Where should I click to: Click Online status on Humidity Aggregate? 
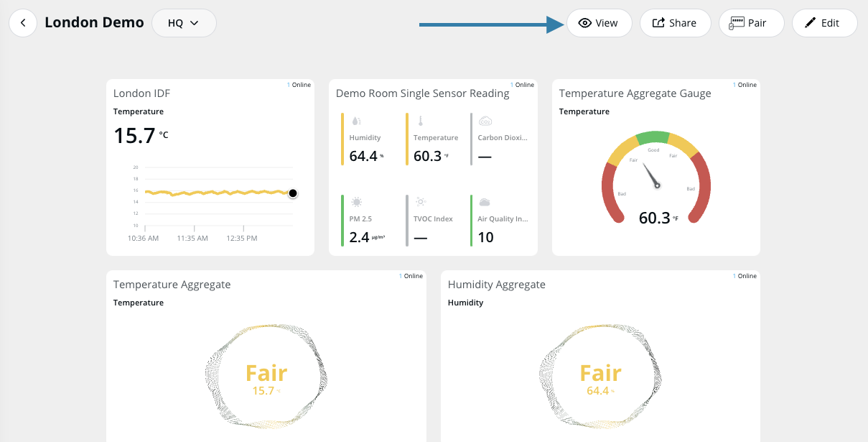pyautogui.click(x=747, y=276)
